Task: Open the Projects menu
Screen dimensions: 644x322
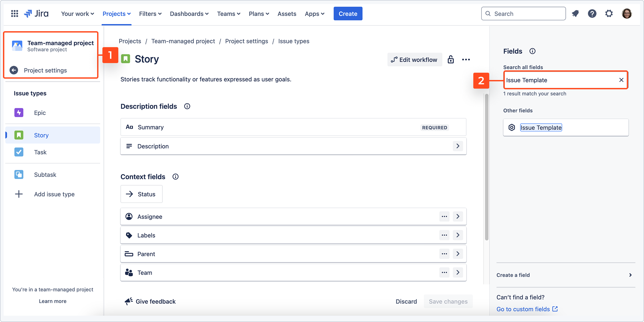Action: tap(117, 14)
